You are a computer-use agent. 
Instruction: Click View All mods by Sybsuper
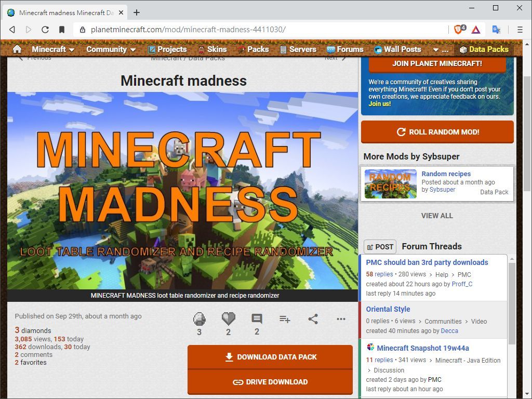pos(437,216)
